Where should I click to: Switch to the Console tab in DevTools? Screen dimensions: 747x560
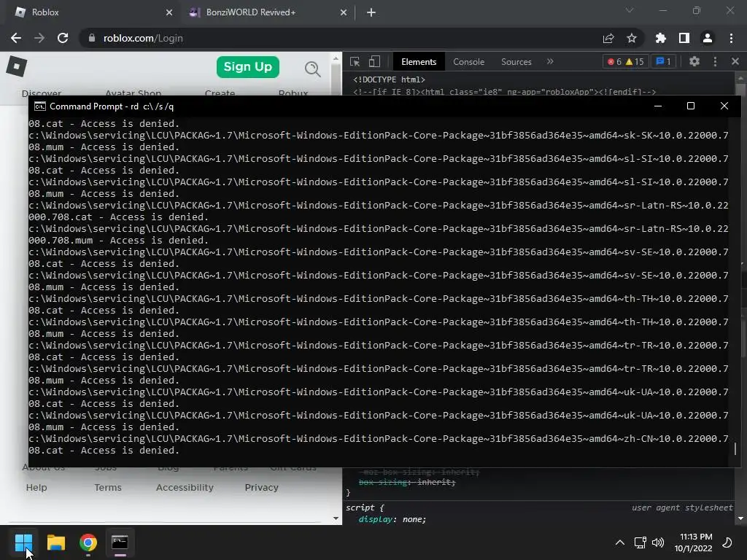pyautogui.click(x=469, y=62)
